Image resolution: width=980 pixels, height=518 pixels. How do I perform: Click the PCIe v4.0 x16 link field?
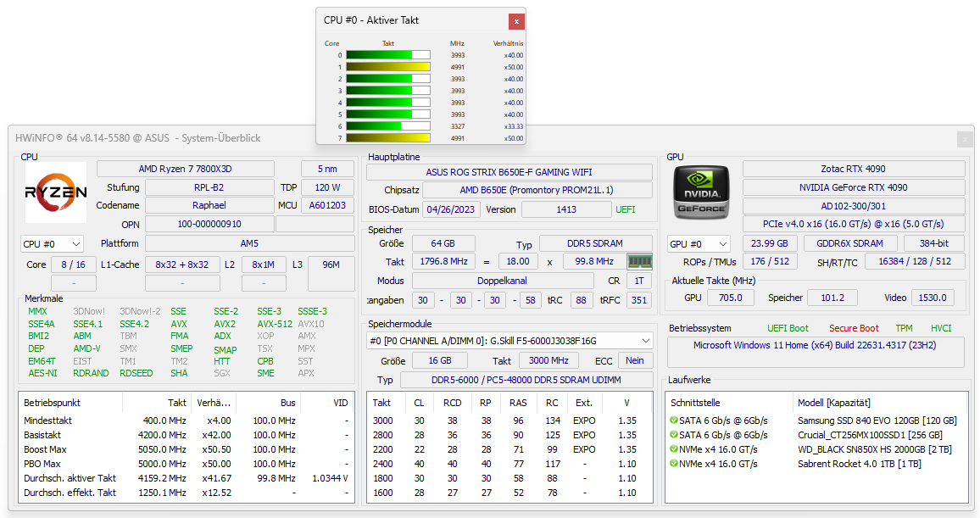[x=853, y=224]
